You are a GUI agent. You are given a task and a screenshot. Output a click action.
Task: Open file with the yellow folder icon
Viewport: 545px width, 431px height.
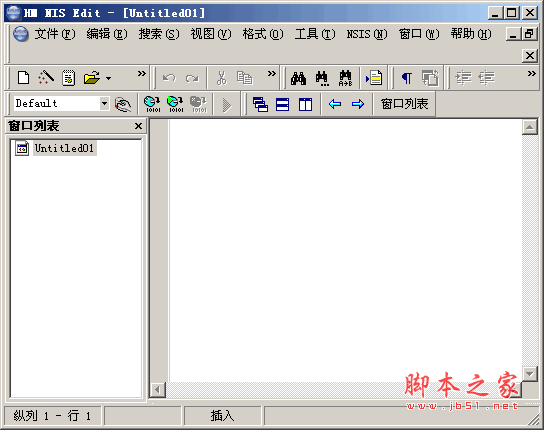tap(91, 78)
